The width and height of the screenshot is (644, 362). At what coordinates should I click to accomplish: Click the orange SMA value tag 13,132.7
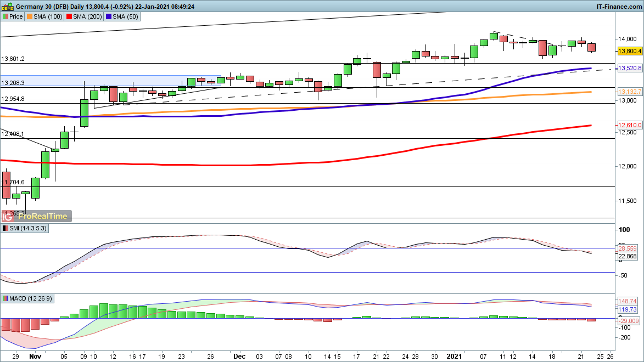coord(630,92)
